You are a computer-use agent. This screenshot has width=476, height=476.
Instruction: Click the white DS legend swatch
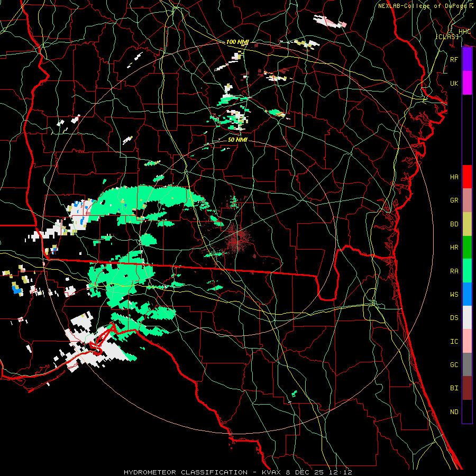tap(467, 317)
